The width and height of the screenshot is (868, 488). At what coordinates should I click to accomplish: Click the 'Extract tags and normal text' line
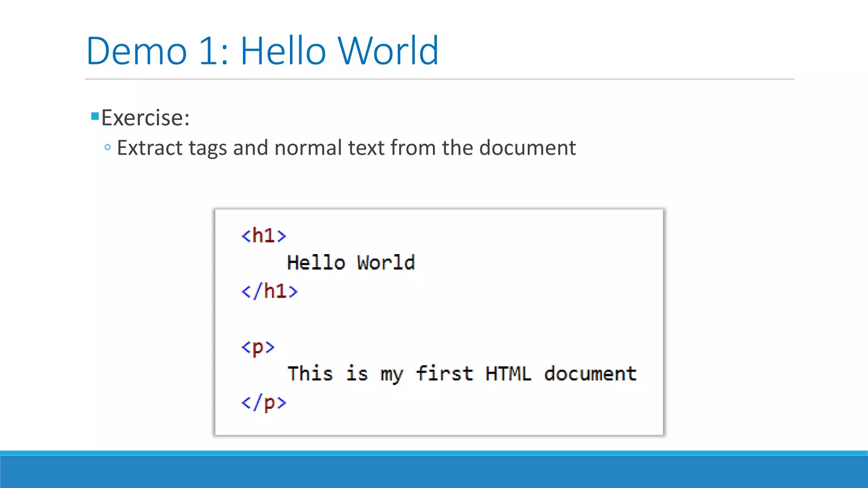(346, 148)
